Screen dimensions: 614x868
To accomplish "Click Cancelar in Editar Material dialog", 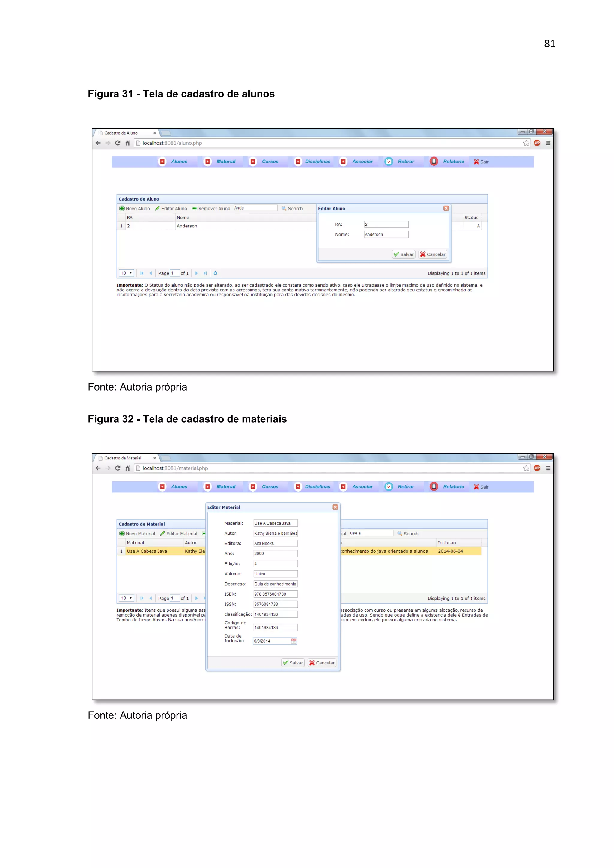I will pyautogui.click(x=322, y=663).
